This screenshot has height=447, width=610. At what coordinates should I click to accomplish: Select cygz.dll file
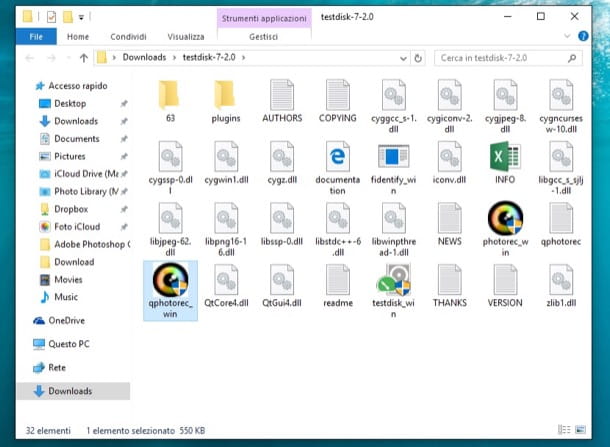(282, 163)
